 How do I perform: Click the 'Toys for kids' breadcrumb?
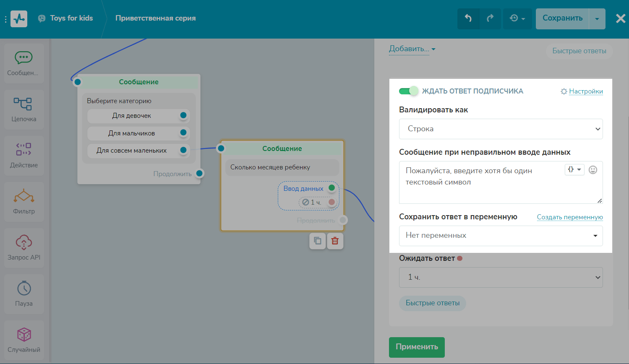(71, 18)
